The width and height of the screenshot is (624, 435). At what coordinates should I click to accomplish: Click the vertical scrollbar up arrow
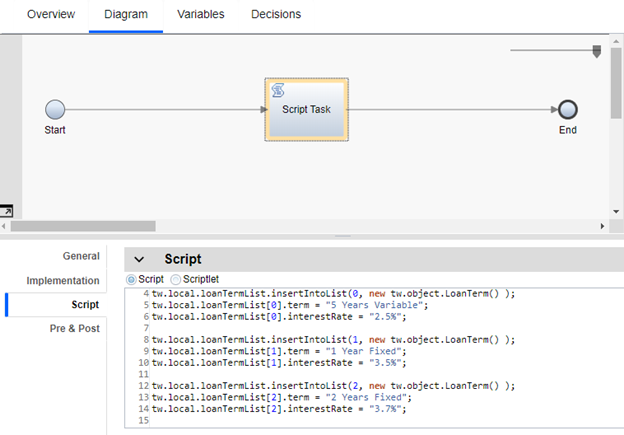point(615,40)
